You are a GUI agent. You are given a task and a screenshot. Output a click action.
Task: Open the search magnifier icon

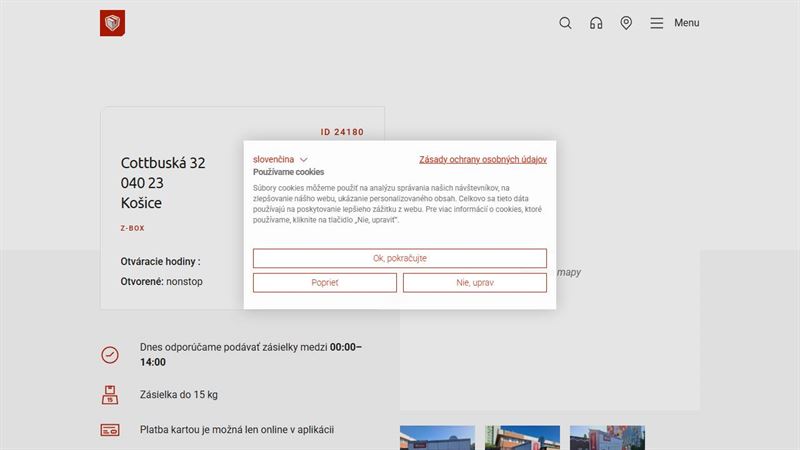coord(565,23)
